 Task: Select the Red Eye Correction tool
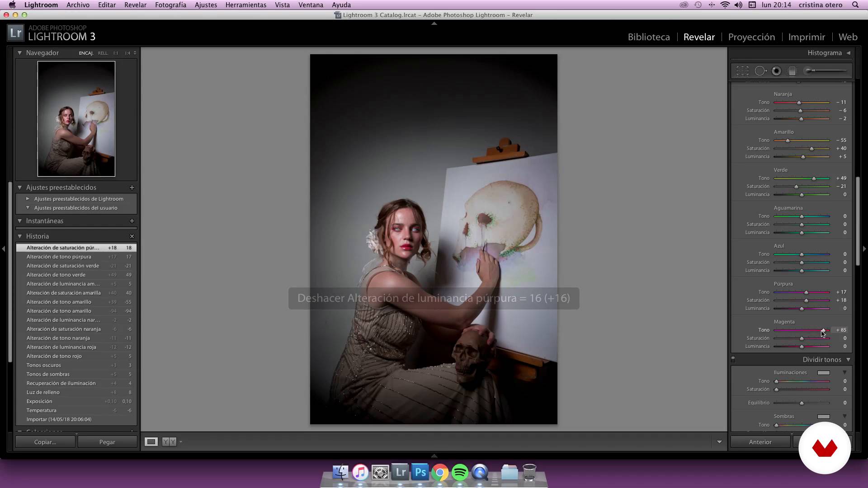(x=776, y=71)
